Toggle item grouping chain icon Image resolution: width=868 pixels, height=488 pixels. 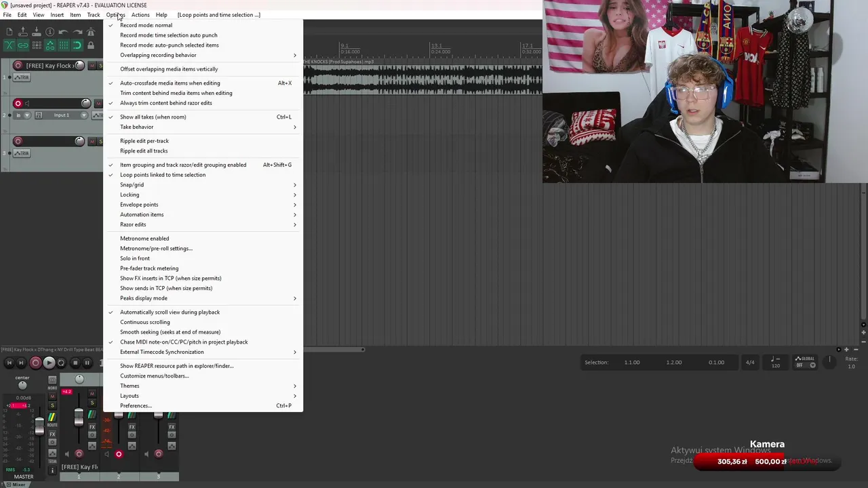pyautogui.click(x=23, y=45)
